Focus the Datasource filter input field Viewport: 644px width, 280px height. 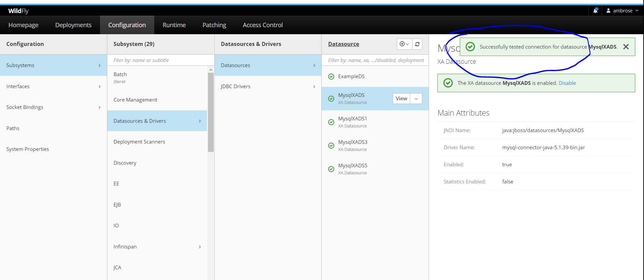[x=375, y=60]
